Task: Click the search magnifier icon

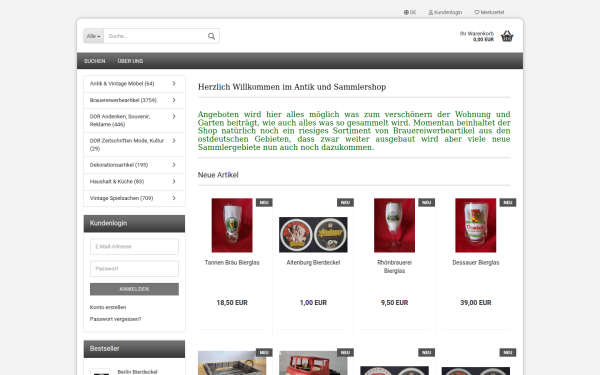Action: (211, 36)
